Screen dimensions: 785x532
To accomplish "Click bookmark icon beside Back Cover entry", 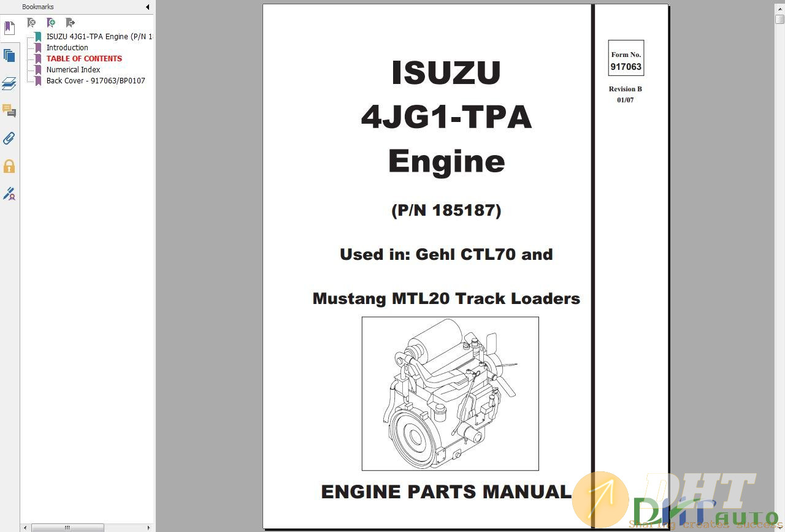I will pyautogui.click(x=38, y=81).
